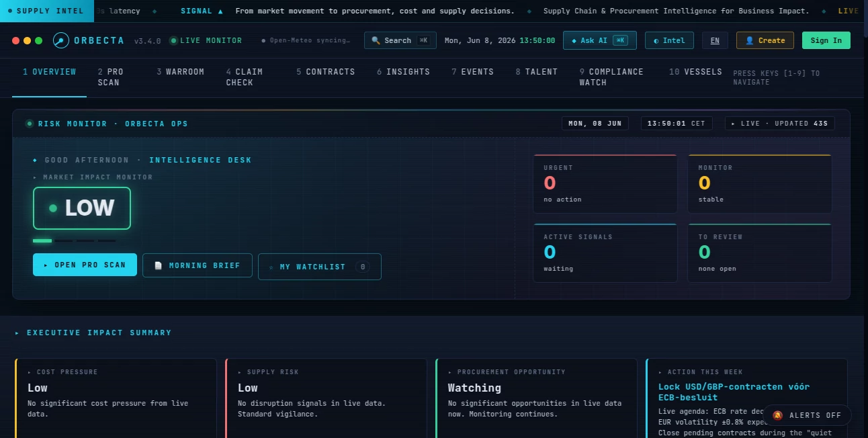Switch to the Events tab
Viewport: 868px width, 438px height.
(x=473, y=72)
